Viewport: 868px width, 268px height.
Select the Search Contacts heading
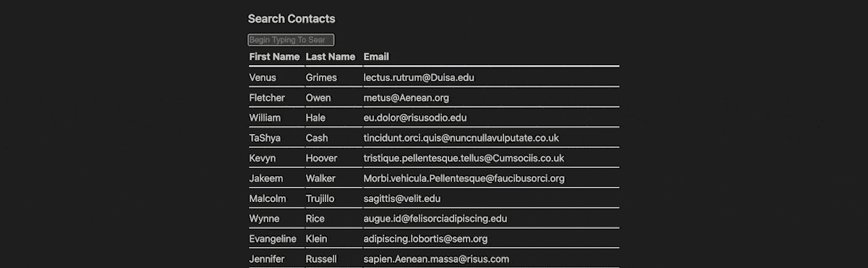[292, 19]
